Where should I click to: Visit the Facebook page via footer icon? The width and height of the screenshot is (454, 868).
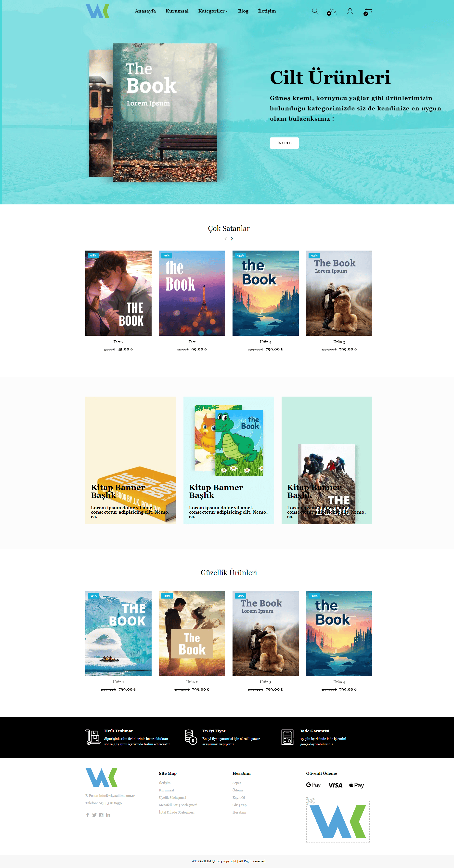pyautogui.click(x=88, y=815)
